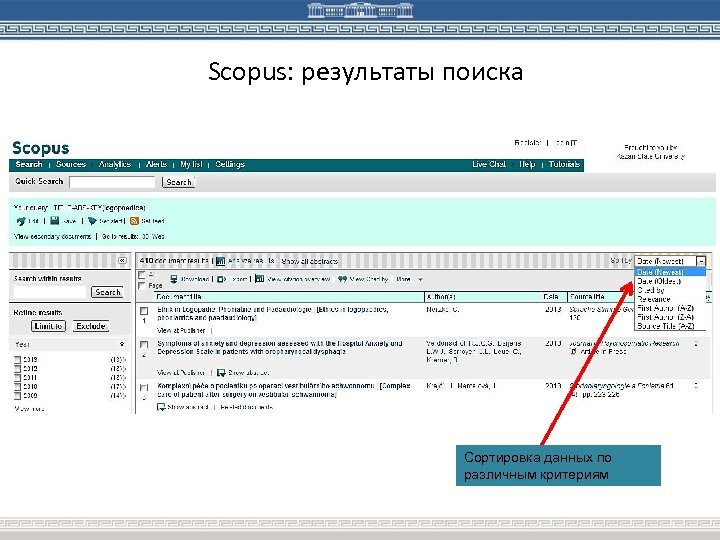Click the Help link
The width and height of the screenshot is (720, 540).
point(527,164)
